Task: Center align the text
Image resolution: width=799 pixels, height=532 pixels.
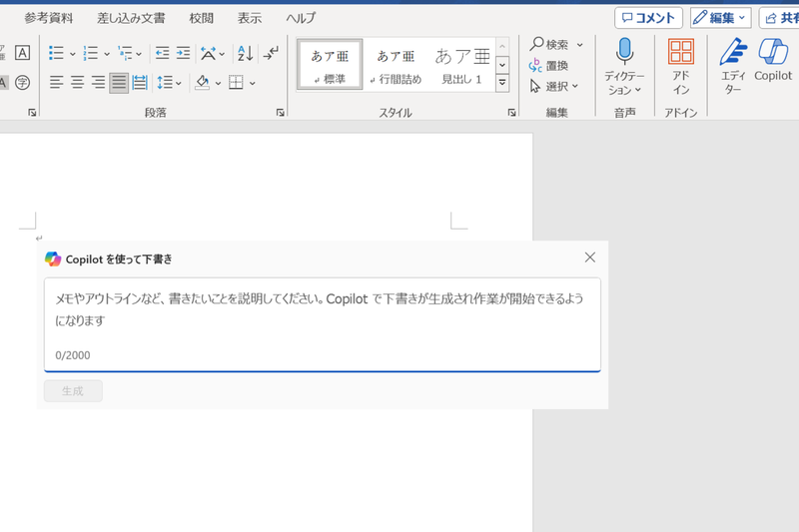Action: point(78,83)
